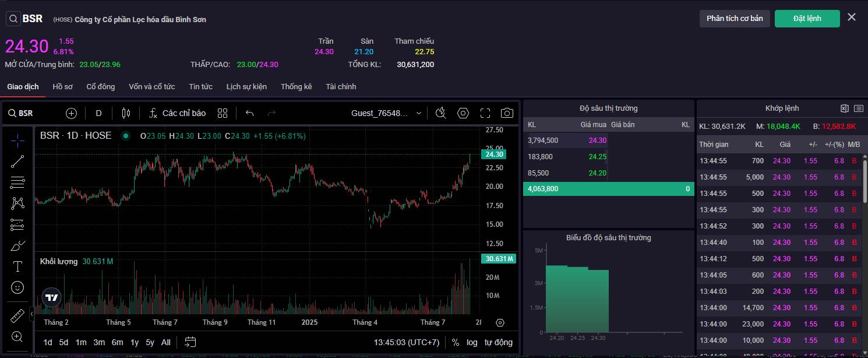
Task: Open chart settings hexagon icon
Action: [x=463, y=113]
